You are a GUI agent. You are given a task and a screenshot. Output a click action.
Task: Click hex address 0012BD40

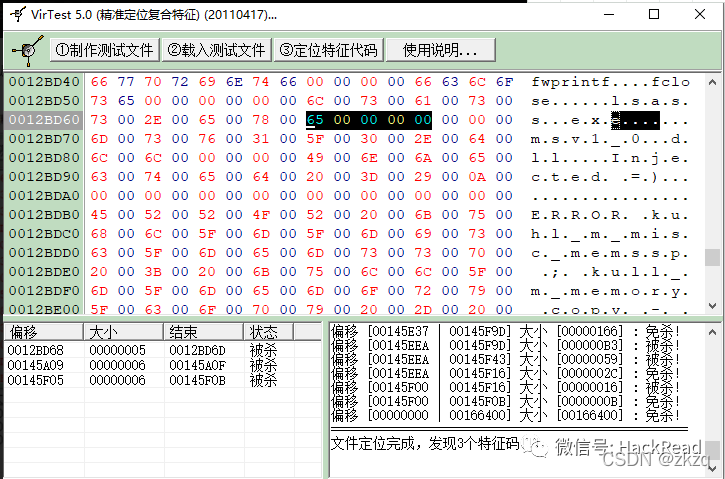tap(44, 82)
